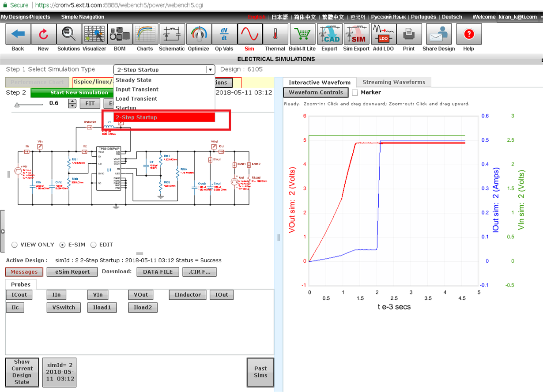Select the VOut probe
This screenshot has width=543, height=392.
pos(141,295)
